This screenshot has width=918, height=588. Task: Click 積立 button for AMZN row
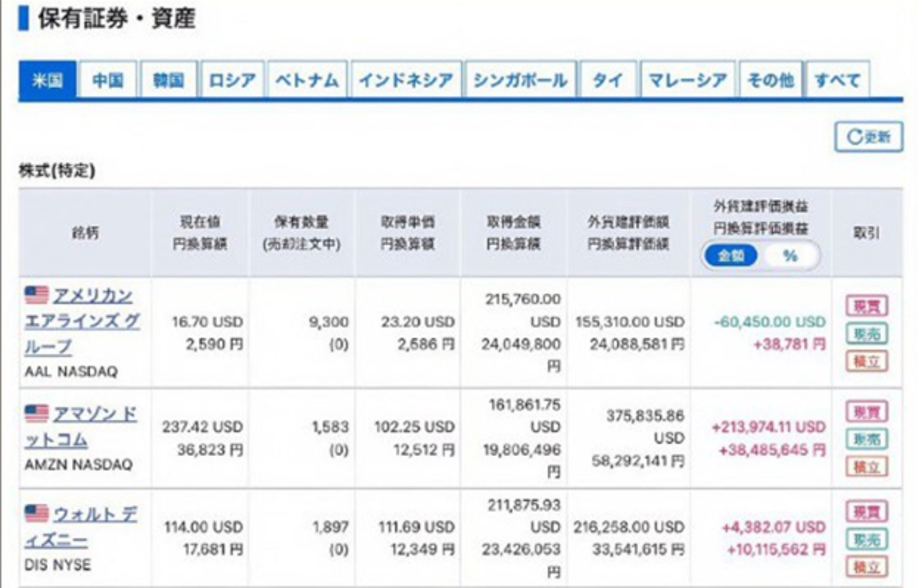coord(867,466)
